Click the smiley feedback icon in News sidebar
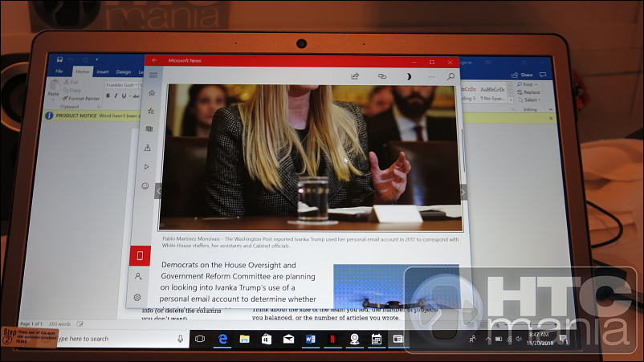644x362 pixels. click(145, 186)
